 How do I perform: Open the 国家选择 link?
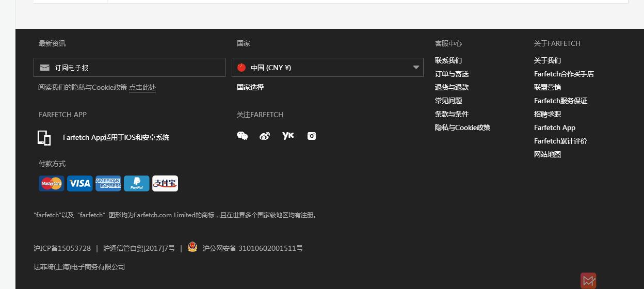pos(250,87)
